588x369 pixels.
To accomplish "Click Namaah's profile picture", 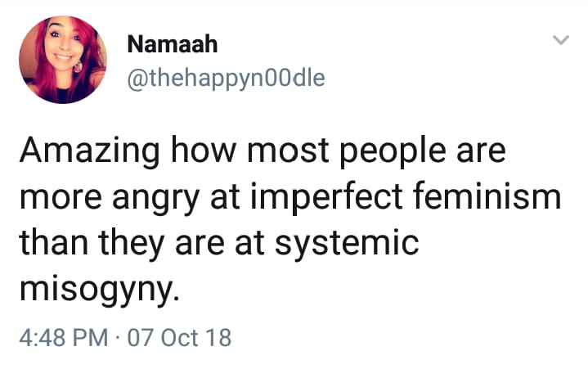I will coord(62,61).
